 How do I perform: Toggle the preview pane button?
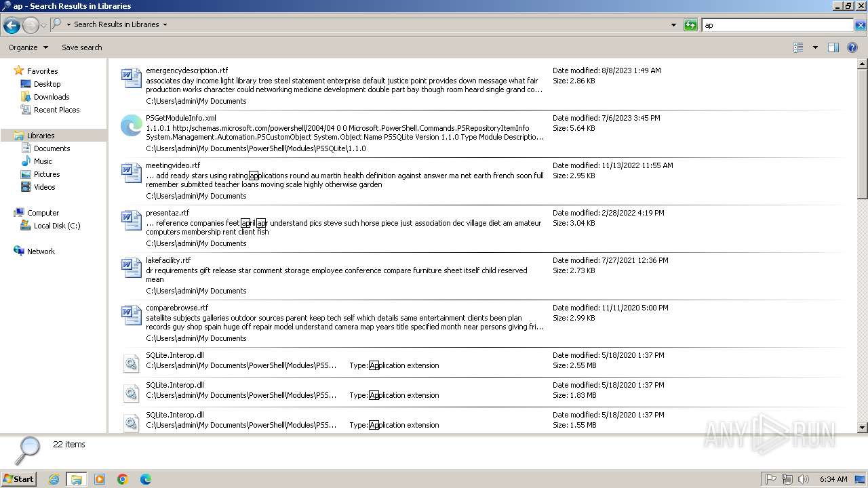833,47
